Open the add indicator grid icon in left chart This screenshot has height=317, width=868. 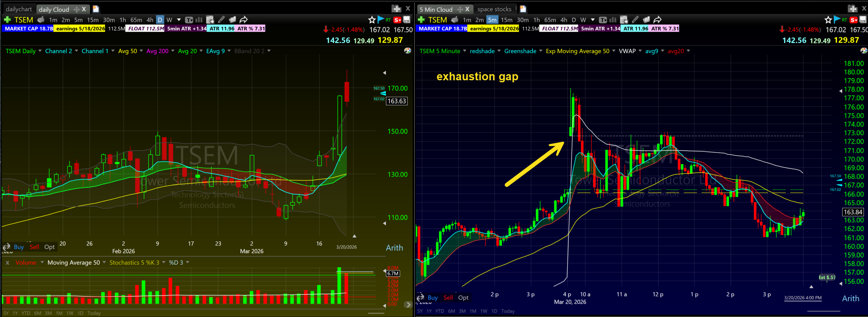tap(210, 19)
